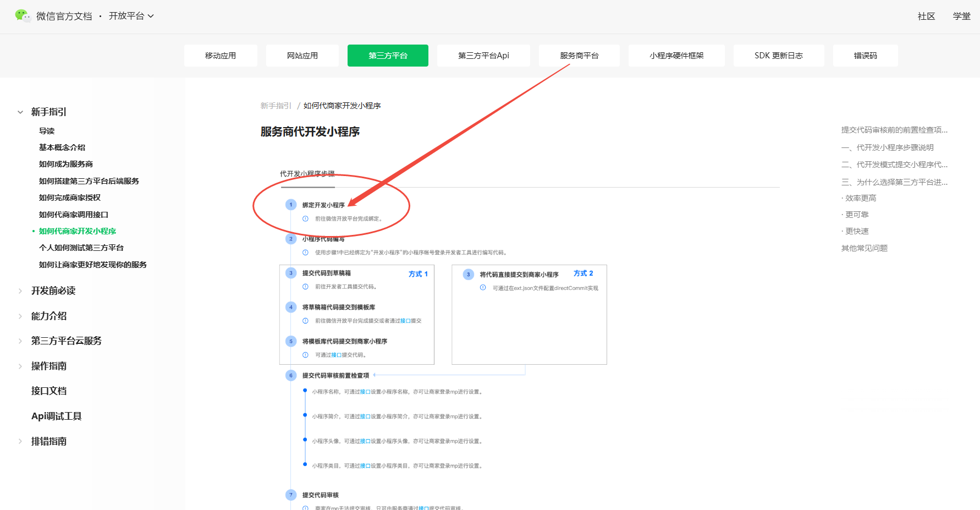The width and height of the screenshot is (980, 510).
Task: Click the 方式 1 label
Action: 418,274
